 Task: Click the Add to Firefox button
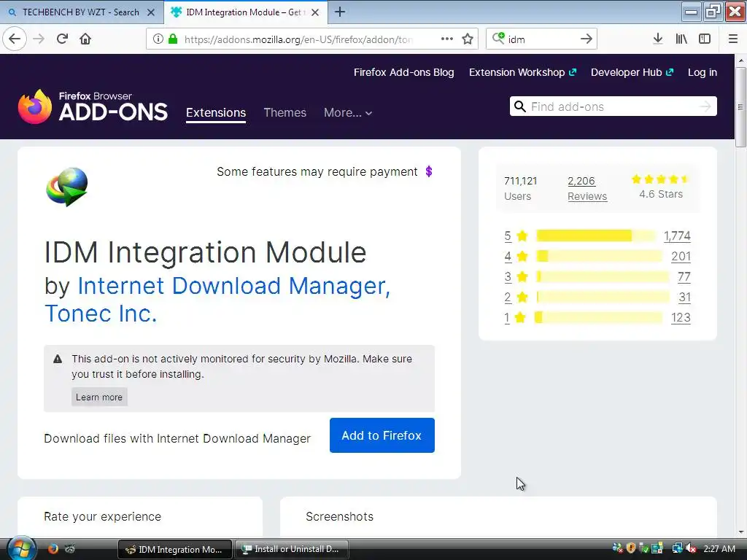point(382,435)
